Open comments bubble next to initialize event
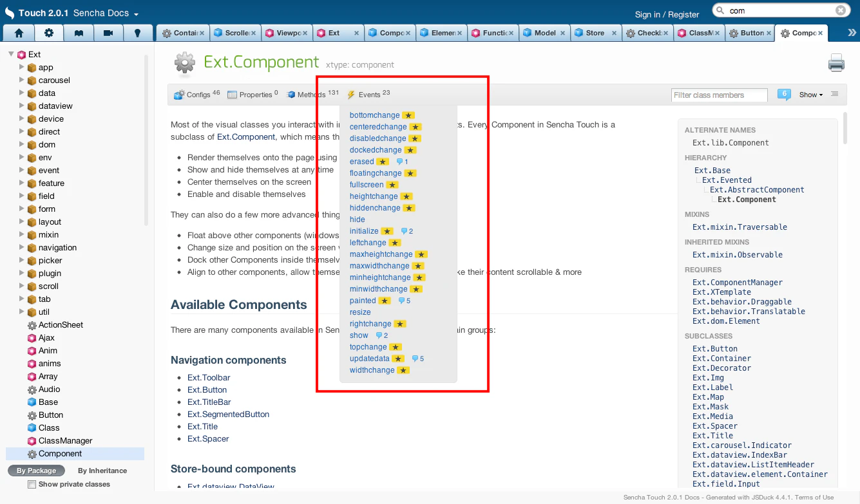The width and height of the screenshot is (860, 504). pyautogui.click(x=406, y=231)
